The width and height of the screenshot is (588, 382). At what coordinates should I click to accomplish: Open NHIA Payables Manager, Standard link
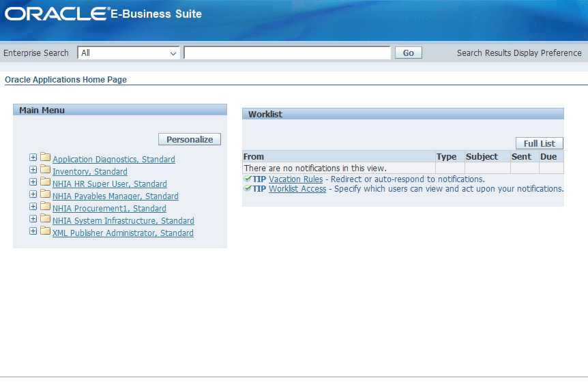(115, 196)
